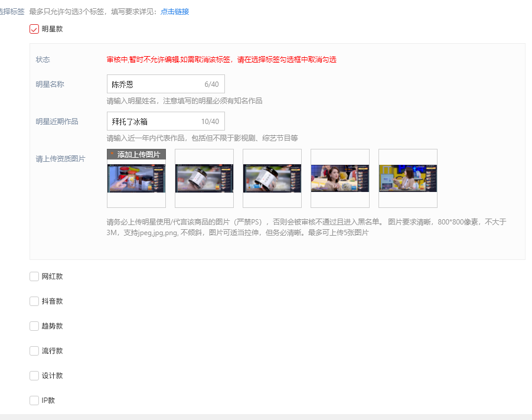Screen dimensions: 532x420
Task: Tick the IP款 checkbox
Action: tap(34, 401)
